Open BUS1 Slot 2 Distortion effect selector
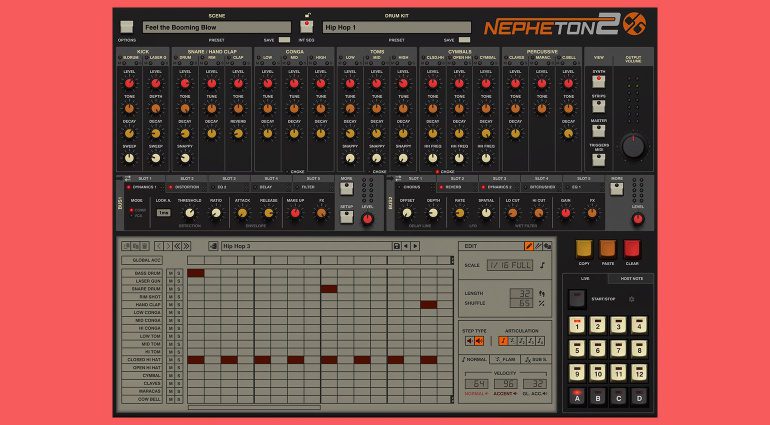This screenshot has width=770, height=425. coord(187,187)
